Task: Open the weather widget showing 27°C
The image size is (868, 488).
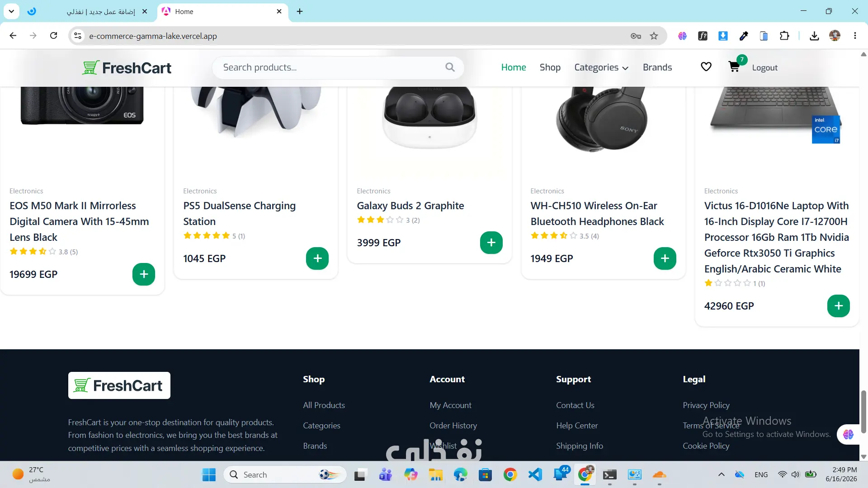Action: tap(31, 474)
